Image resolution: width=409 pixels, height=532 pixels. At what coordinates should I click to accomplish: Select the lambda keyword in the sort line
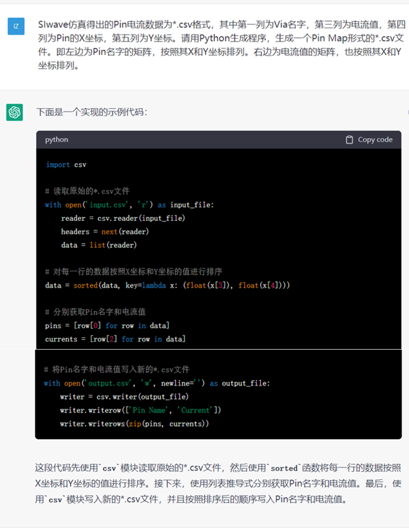click(154, 285)
